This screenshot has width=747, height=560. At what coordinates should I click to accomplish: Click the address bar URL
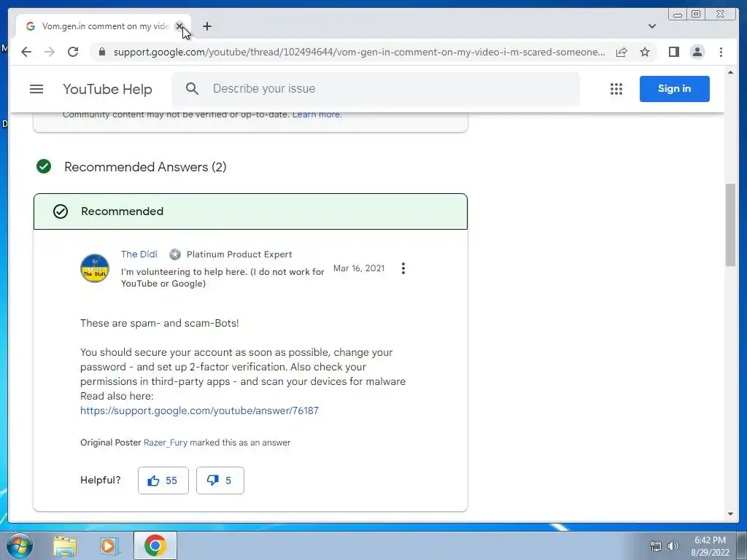[x=359, y=52]
